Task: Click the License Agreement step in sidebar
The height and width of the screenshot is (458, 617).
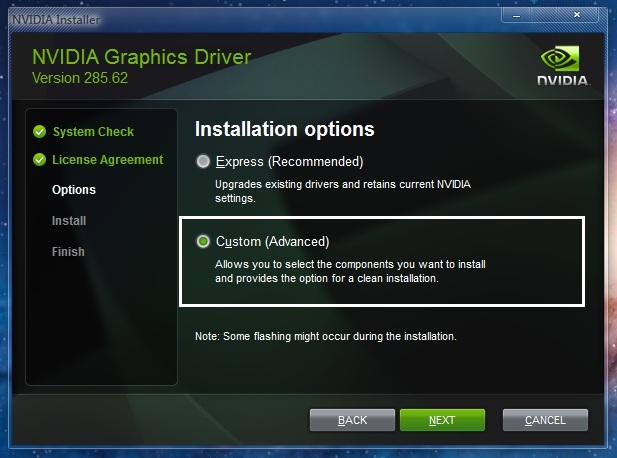Action: (x=107, y=159)
